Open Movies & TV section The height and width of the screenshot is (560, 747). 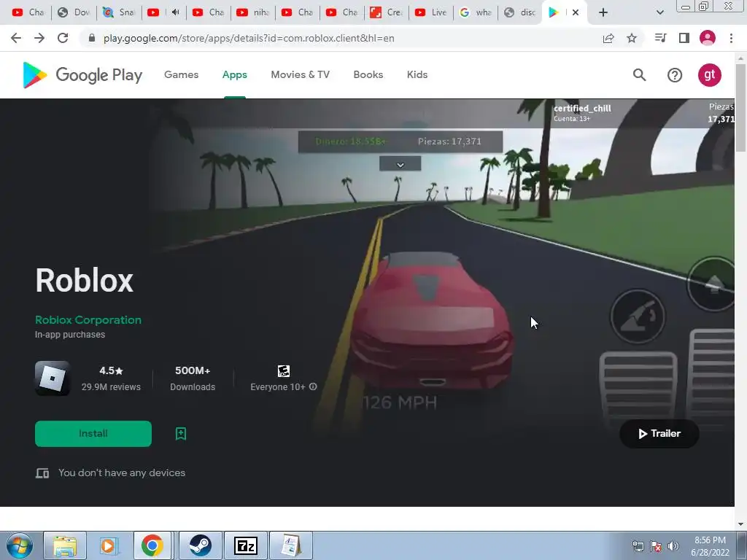click(x=300, y=75)
